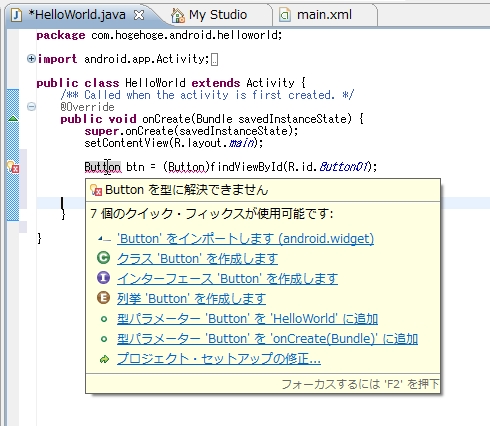The width and height of the screenshot is (490, 426).
Task: Open the fix project setup quick fix
Action: tap(219, 359)
